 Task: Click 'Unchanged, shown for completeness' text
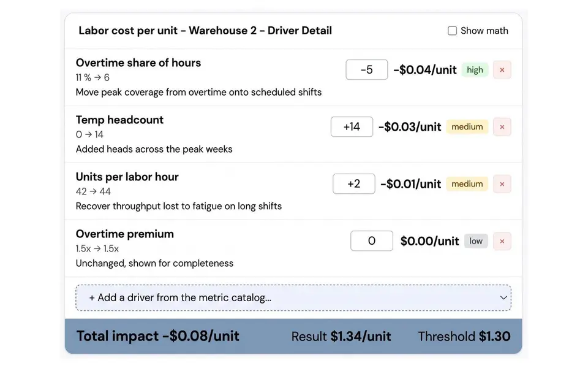[x=154, y=264]
